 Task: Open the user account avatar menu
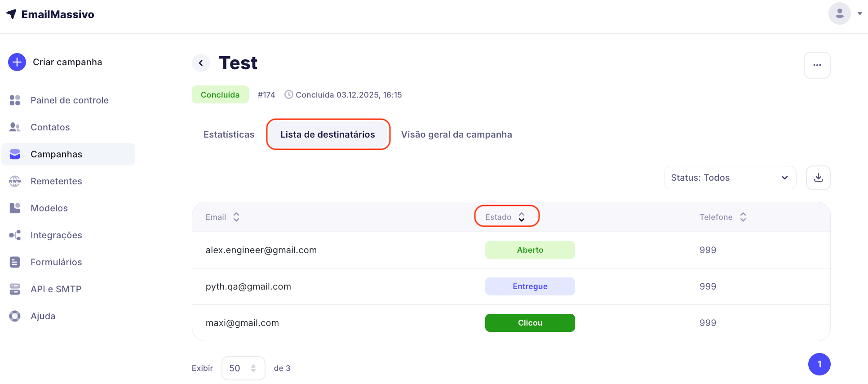click(x=839, y=13)
